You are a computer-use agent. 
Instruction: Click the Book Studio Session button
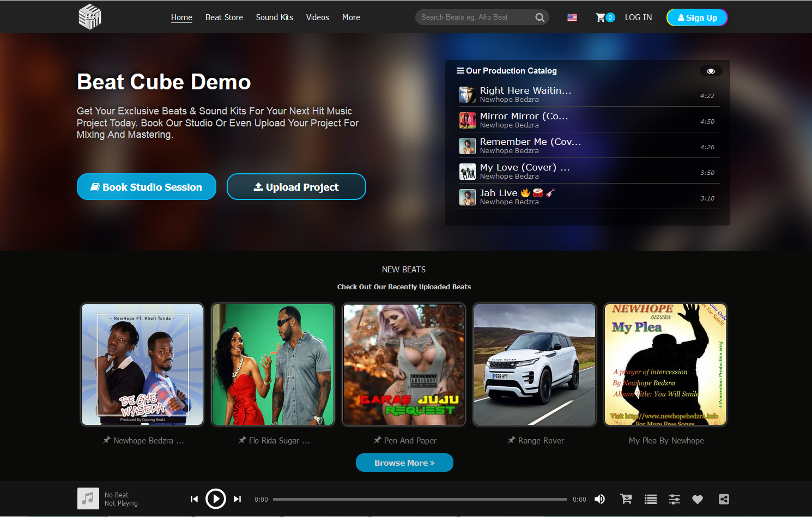click(147, 187)
